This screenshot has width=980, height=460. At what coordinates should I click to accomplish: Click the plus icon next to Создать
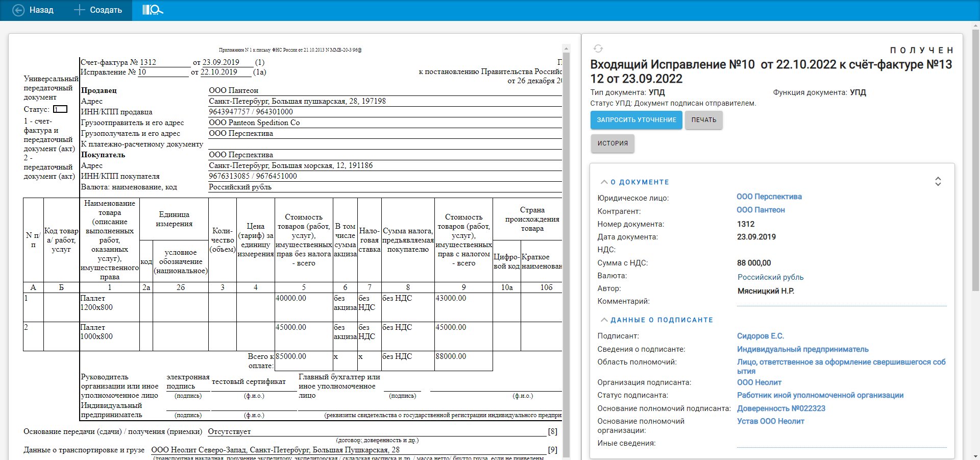click(79, 10)
